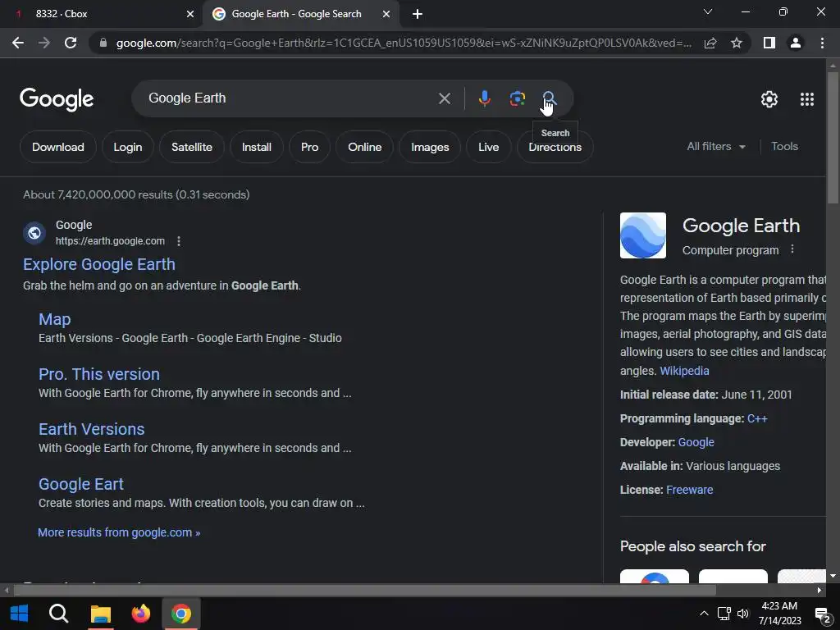Select the Download filter chip
The image size is (840, 630).
coord(58,147)
